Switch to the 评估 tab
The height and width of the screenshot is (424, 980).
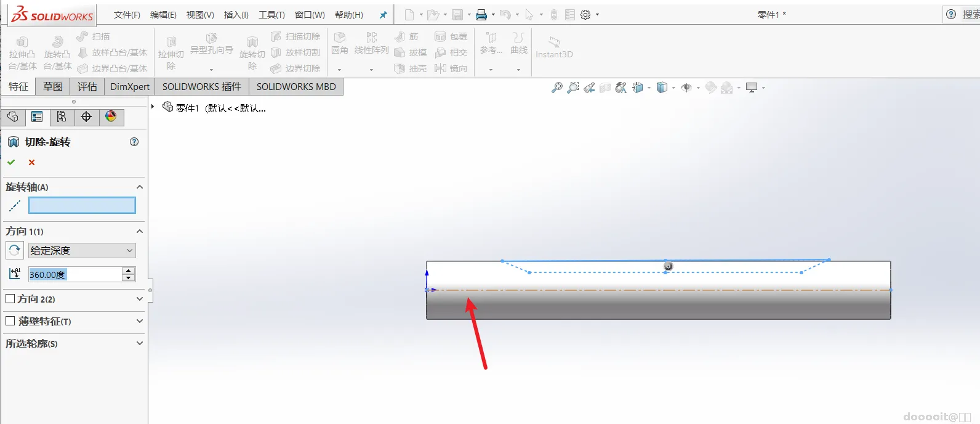[87, 87]
